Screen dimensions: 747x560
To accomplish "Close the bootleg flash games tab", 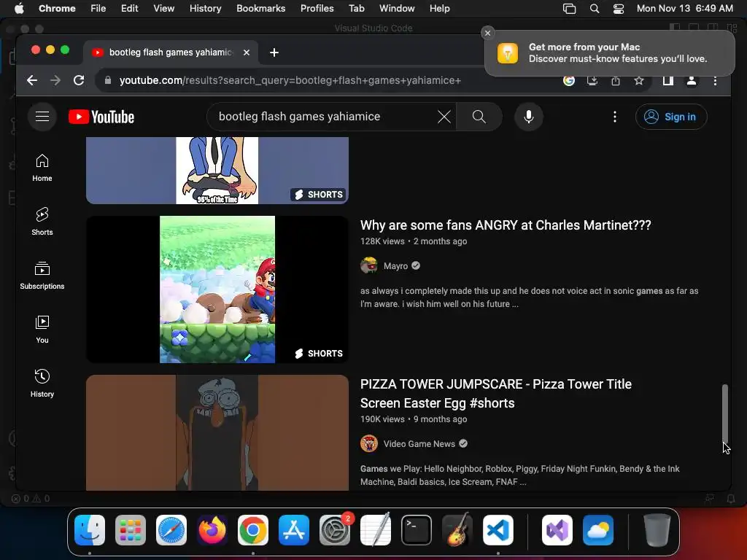I will pyautogui.click(x=247, y=52).
